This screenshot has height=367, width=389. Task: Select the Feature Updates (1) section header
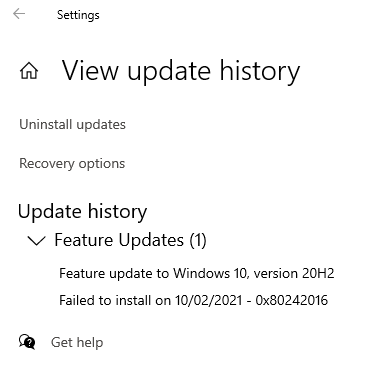130,240
